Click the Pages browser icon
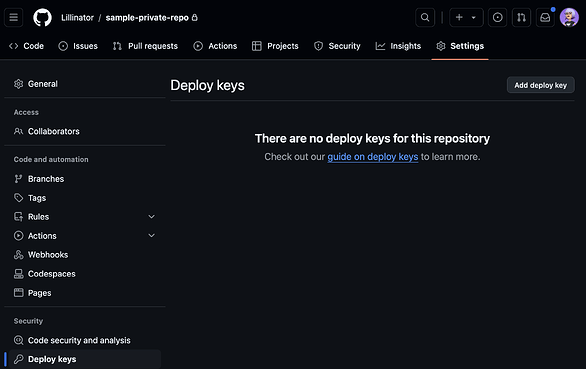 (x=18, y=293)
